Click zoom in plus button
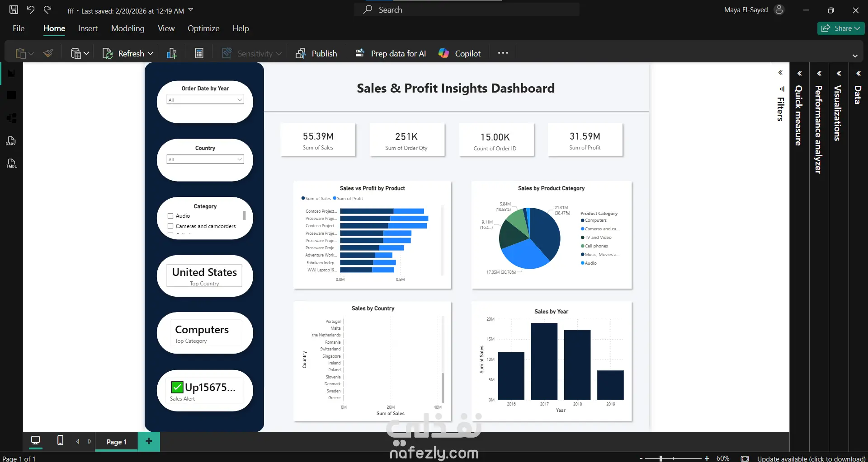868x462 pixels. point(707,458)
